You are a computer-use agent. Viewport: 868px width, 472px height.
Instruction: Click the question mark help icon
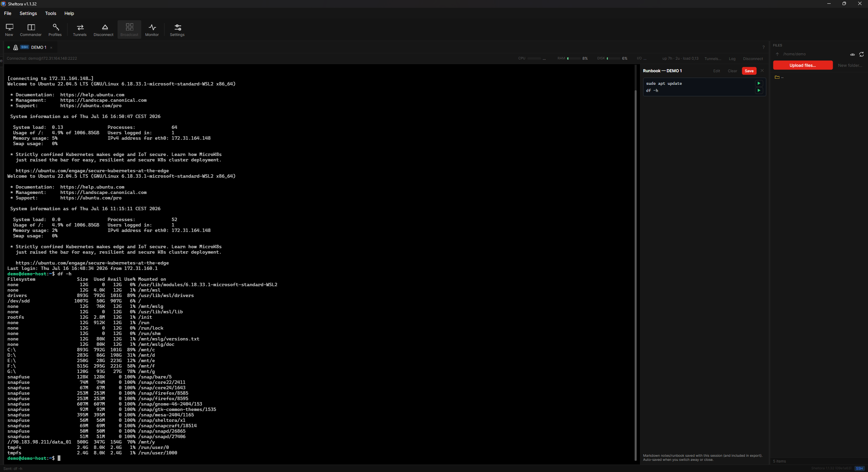764,47
